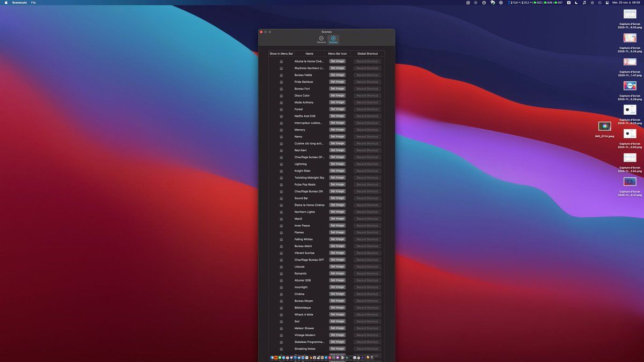Open the Scenecuts application menu

19,3
